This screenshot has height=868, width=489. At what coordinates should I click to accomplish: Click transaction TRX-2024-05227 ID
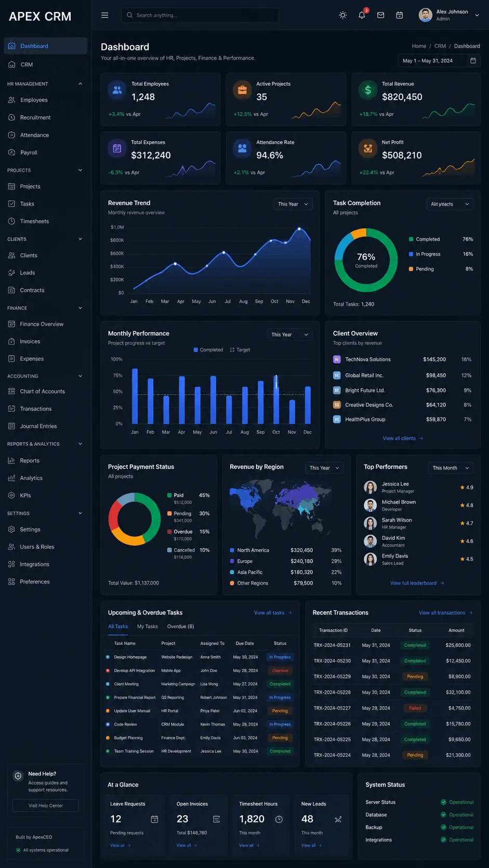coord(332,708)
